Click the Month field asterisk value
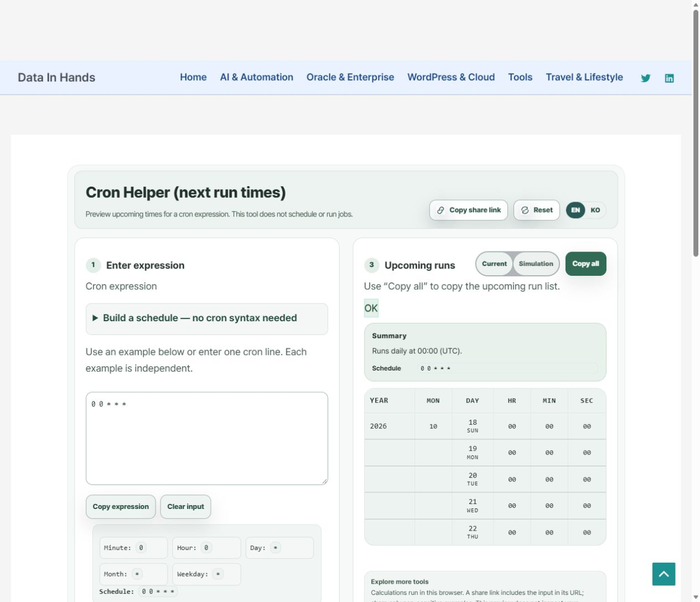700x602 pixels. point(137,574)
